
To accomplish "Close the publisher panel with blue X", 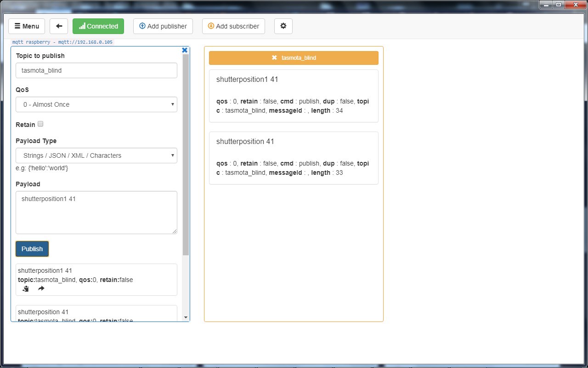I will 185,50.
